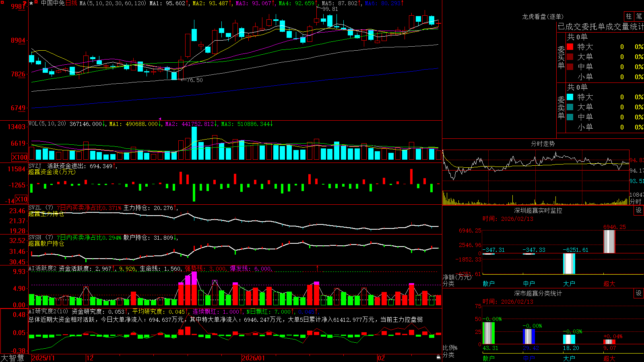This screenshot has height=362, width=644.
Task: Click the red up-arrow marker in AI活跃度 panel
Action: [317, 268]
